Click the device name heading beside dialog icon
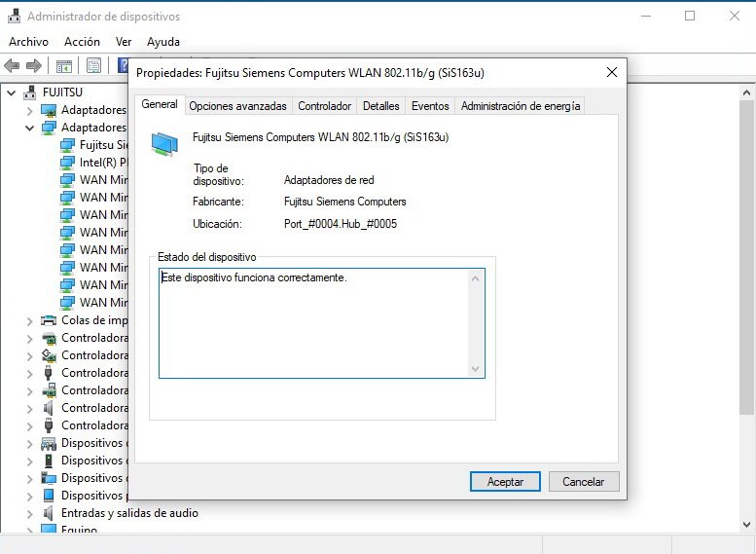Screen dimensions: 756x554 pos(321,137)
